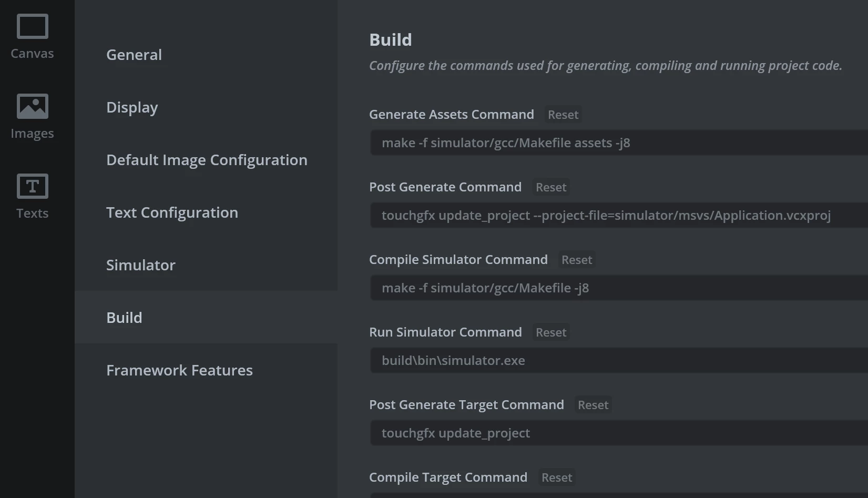Click the Compile Simulator Command label
Viewport: 868px width, 498px height.
(x=458, y=259)
